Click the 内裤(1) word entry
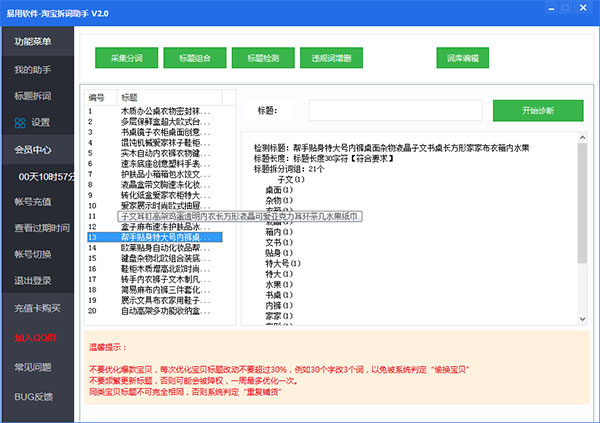600x423 pixels. pyautogui.click(x=279, y=305)
